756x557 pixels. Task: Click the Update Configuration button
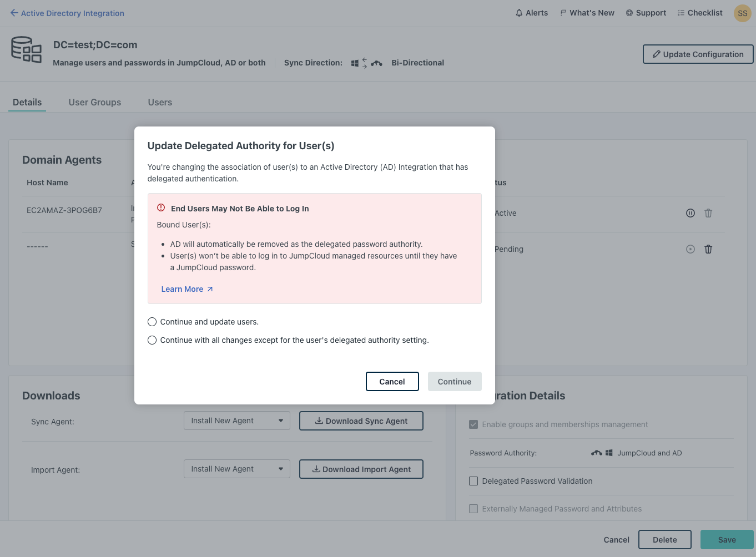coord(698,54)
